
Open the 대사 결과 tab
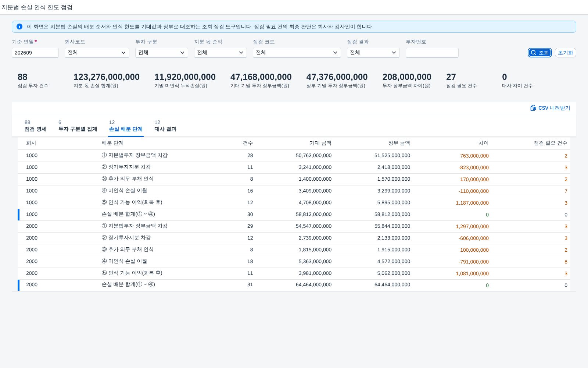pyautogui.click(x=165, y=126)
